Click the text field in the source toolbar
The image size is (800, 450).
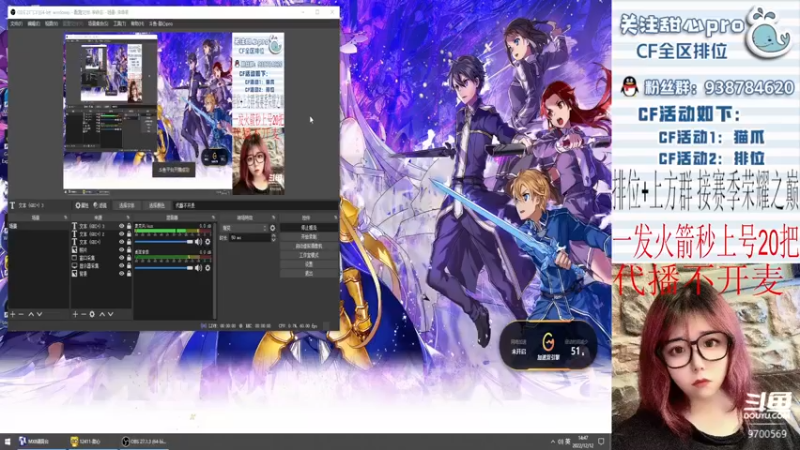pyautogui.click(x=255, y=206)
